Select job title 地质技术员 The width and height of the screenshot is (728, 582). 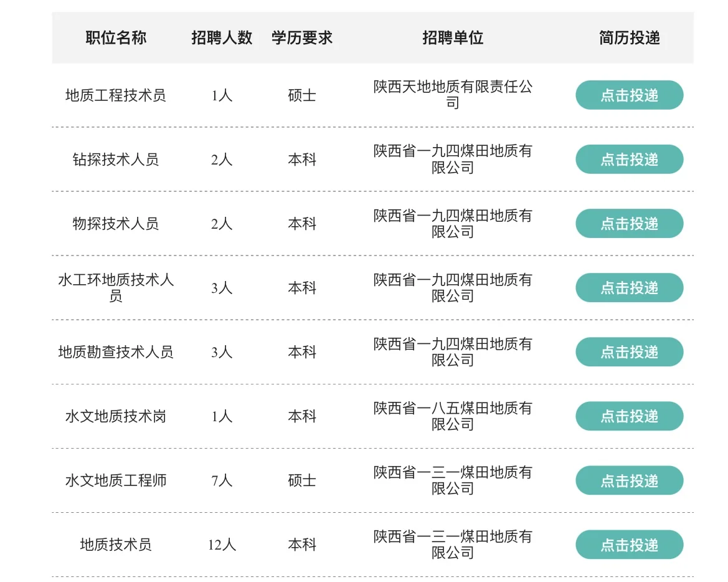point(116,545)
